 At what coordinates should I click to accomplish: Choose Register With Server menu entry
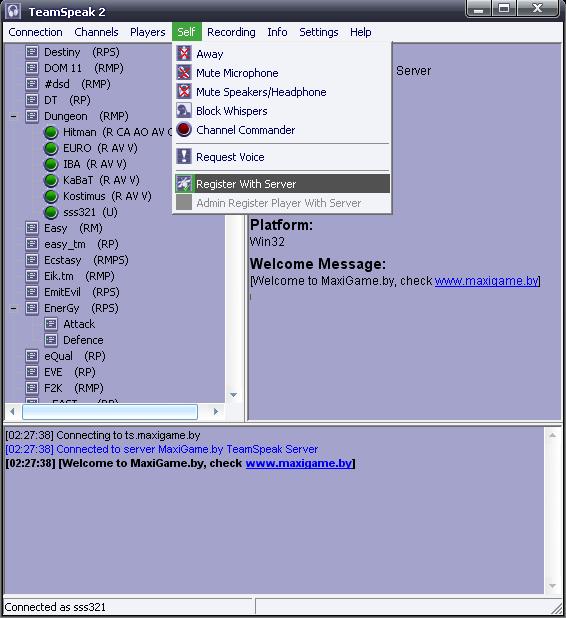tap(282, 184)
